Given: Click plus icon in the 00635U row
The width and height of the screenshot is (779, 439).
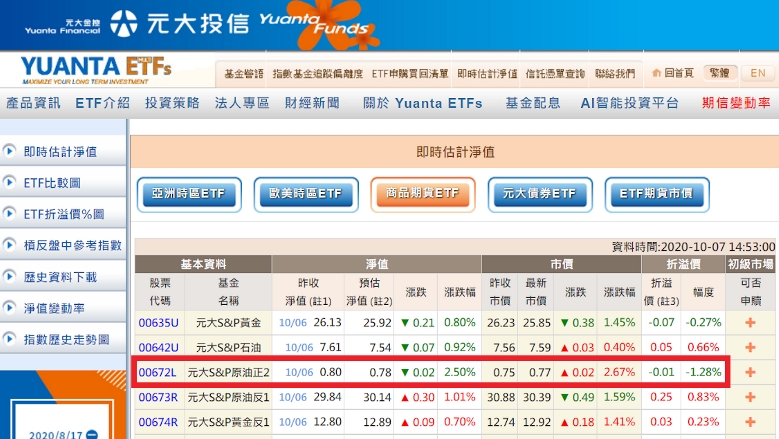Looking at the screenshot, I should [750, 323].
